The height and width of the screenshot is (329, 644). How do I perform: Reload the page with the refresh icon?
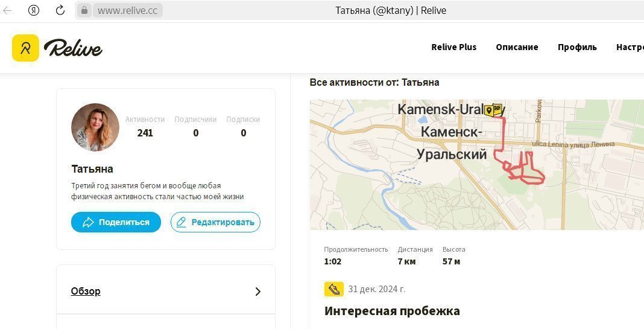[60, 10]
